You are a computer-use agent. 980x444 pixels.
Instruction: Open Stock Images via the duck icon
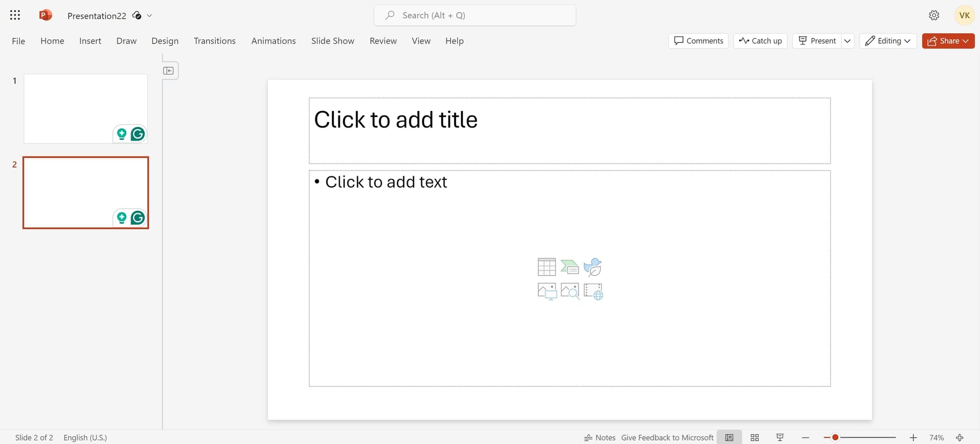(593, 267)
